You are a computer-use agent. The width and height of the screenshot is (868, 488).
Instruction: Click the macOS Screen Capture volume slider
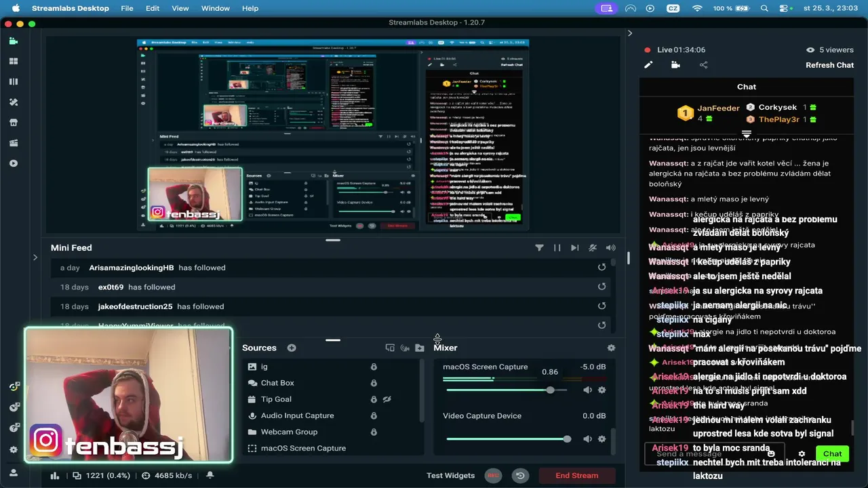click(507, 390)
